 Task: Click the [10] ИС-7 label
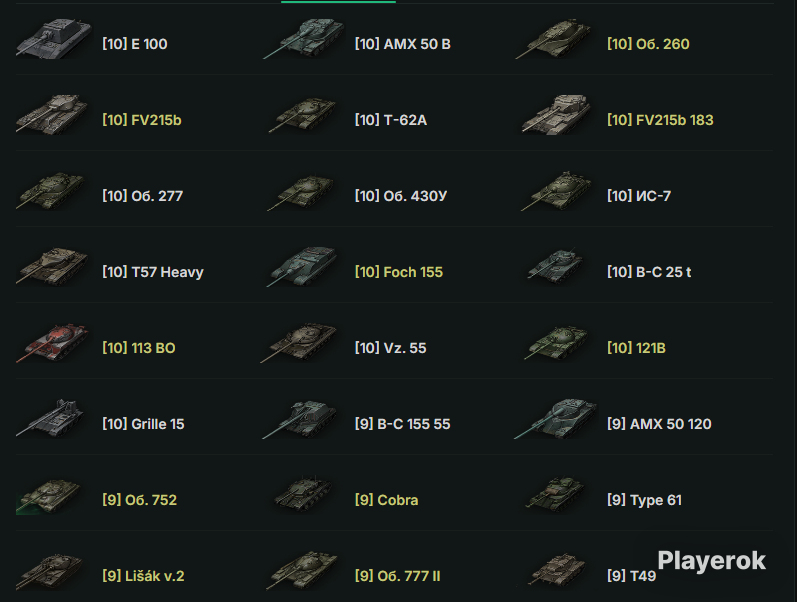[639, 196]
